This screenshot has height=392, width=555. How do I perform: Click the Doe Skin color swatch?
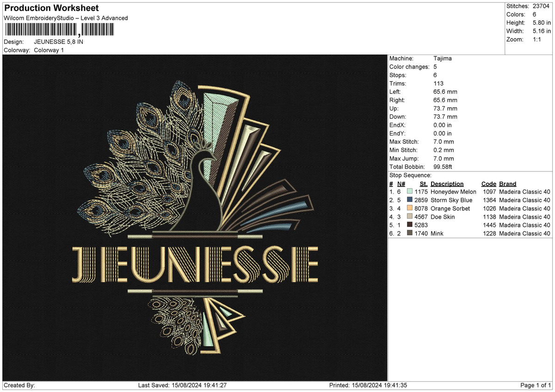[409, 216]
